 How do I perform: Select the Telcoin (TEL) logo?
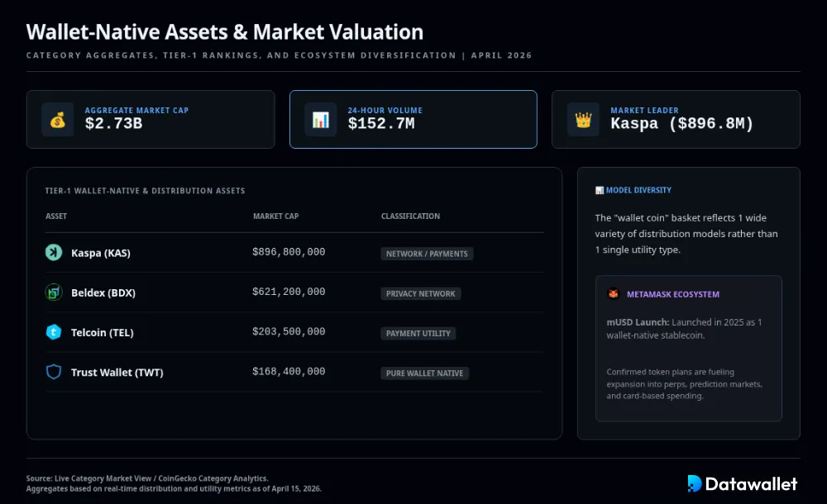click(54, 332)
